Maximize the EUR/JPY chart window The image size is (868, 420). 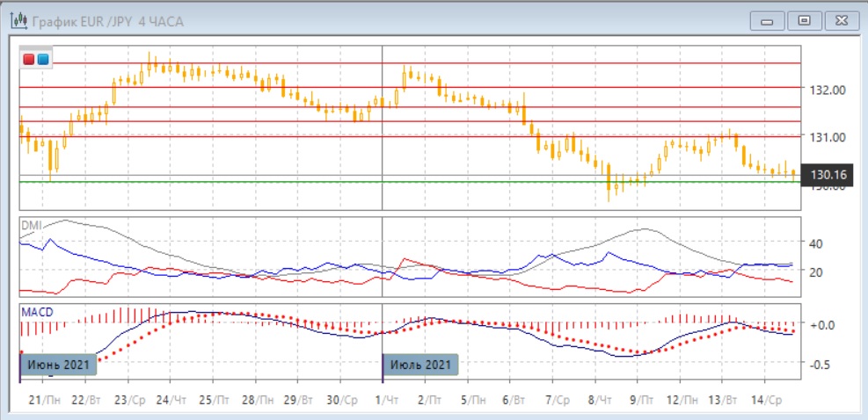pos(802,20)
